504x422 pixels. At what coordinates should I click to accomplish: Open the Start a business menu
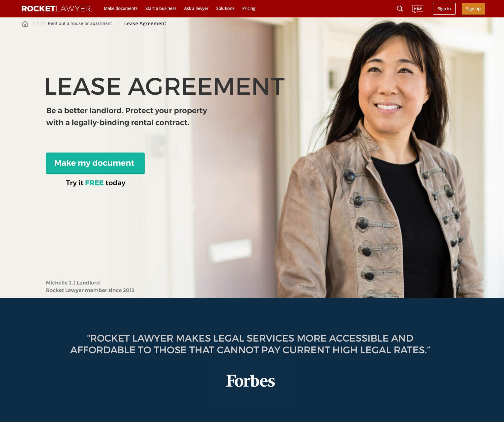(x=161, y=8)
